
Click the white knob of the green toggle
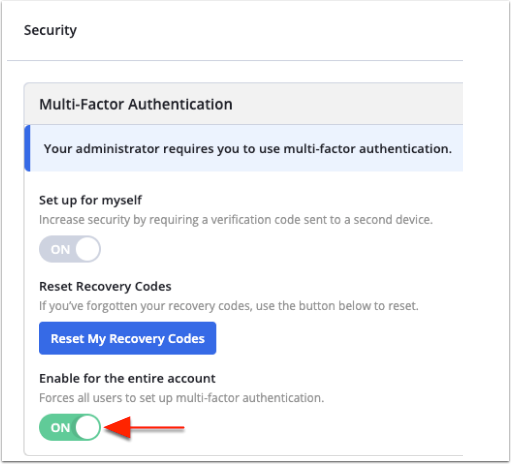(x=87, y=427)
